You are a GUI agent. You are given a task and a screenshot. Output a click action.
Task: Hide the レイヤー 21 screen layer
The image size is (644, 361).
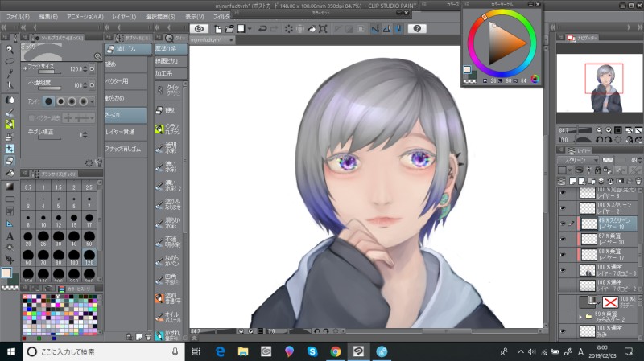click(x=562, y=207)
